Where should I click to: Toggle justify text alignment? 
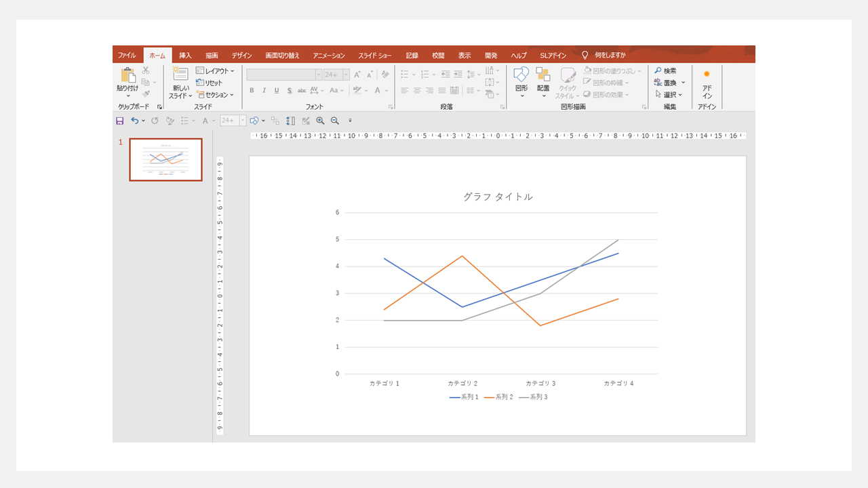442,90
